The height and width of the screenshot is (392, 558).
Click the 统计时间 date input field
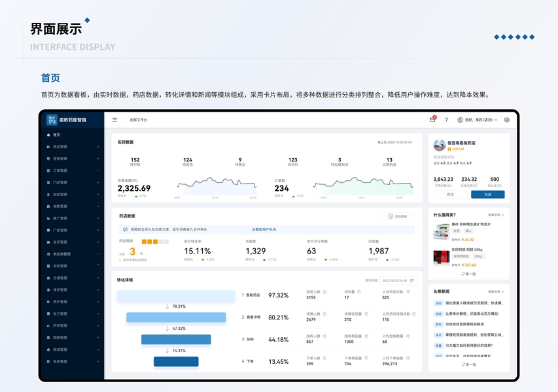tap(398, 280)
